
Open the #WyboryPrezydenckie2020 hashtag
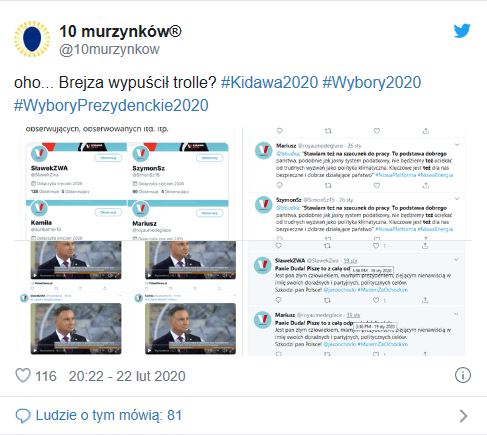coord(111,105)
